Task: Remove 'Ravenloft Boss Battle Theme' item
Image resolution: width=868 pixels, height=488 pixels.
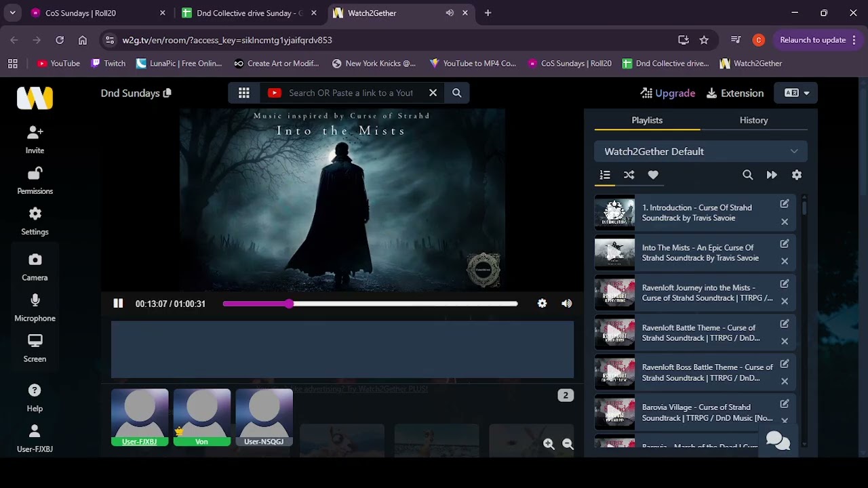Action: click(x=785, y=382)
